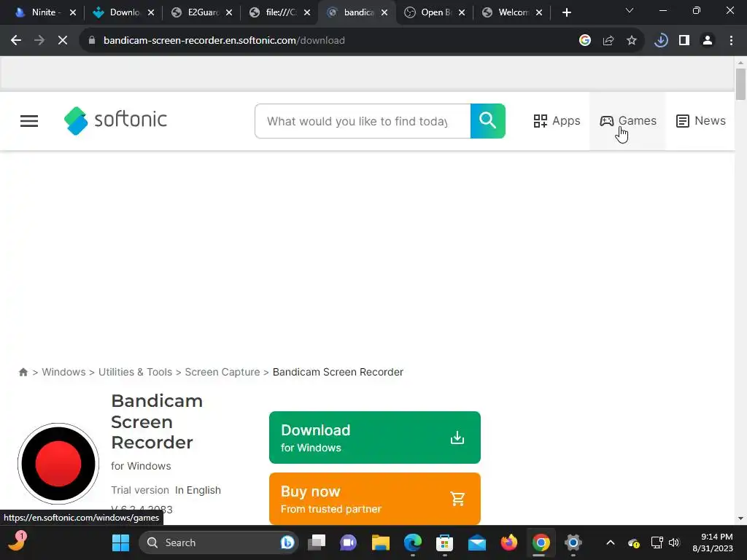Click the Download for Windows button
This screenshot has height=560, width=747.
coord(374,437)
